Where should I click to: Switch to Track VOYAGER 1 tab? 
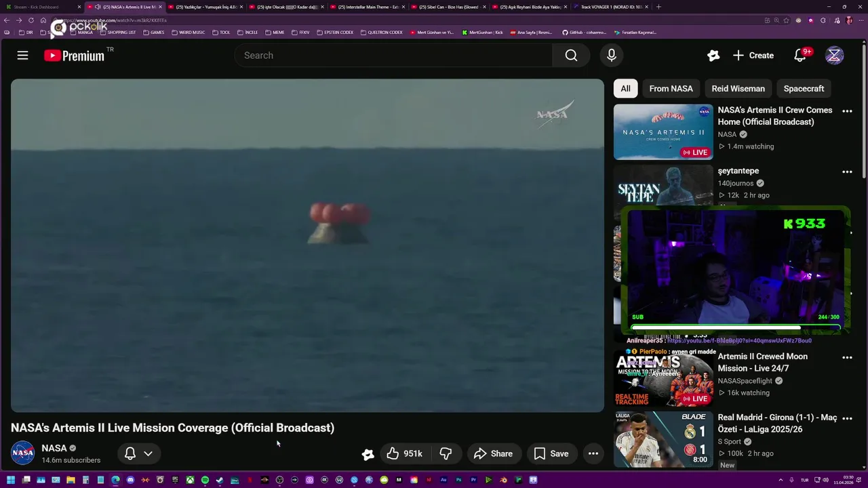coord(611,7)
